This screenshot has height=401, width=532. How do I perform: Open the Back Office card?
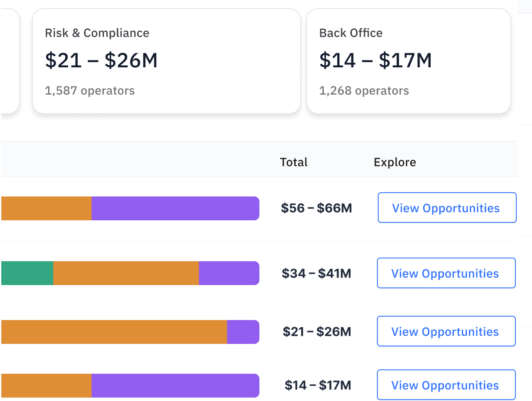pos(408,61)
